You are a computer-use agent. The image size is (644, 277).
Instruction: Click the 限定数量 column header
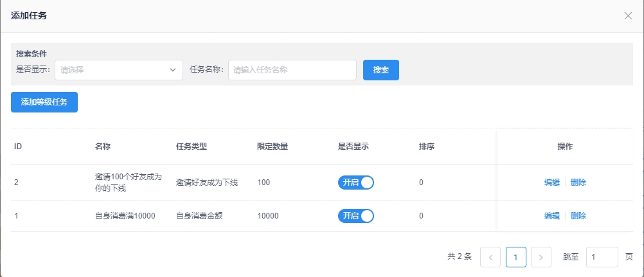tap(273, 147)
